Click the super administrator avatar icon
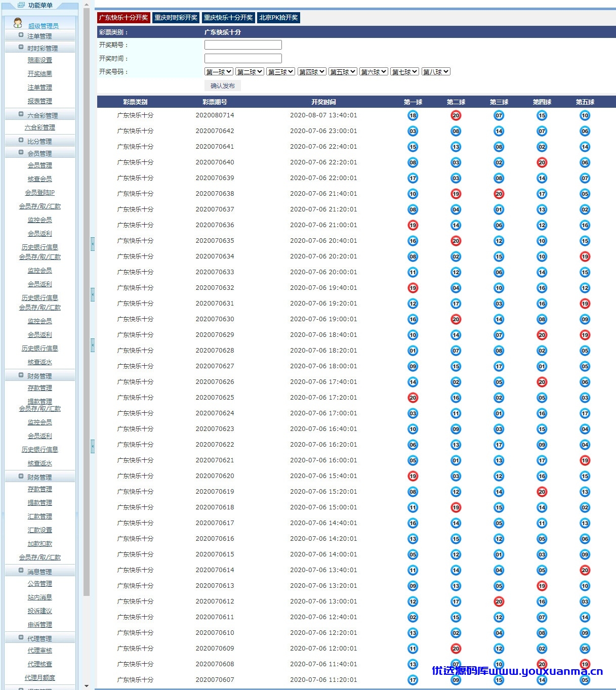Screen dimensions: 616x690 pyautogui.click(x=18, y=23)
